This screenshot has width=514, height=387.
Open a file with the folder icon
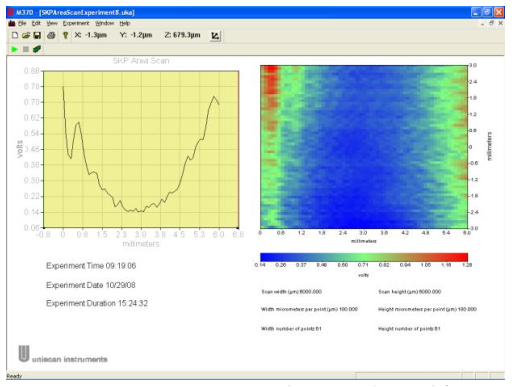[26, 35]
